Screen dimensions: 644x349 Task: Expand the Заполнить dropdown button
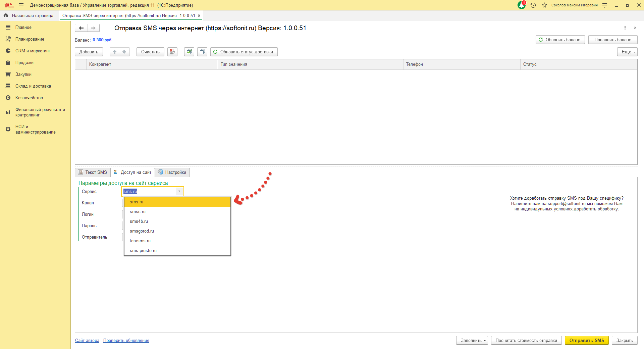pos(473,340)
